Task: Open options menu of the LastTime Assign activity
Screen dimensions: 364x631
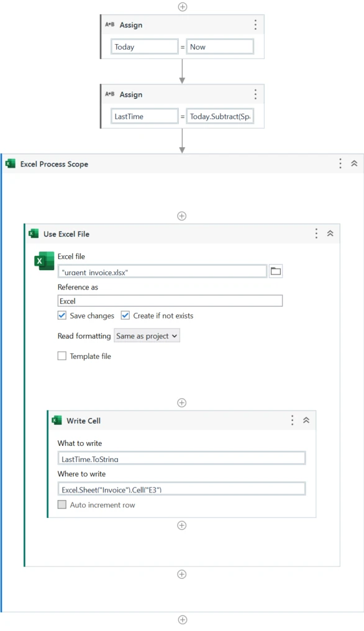Action: (x=255, y=94)
